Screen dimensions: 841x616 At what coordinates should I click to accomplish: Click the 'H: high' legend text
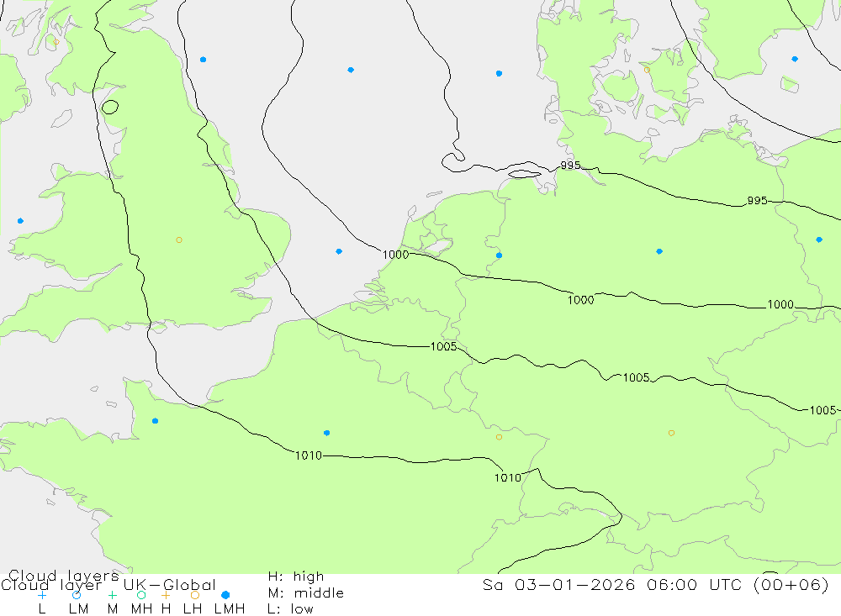(x=296, y=577)
